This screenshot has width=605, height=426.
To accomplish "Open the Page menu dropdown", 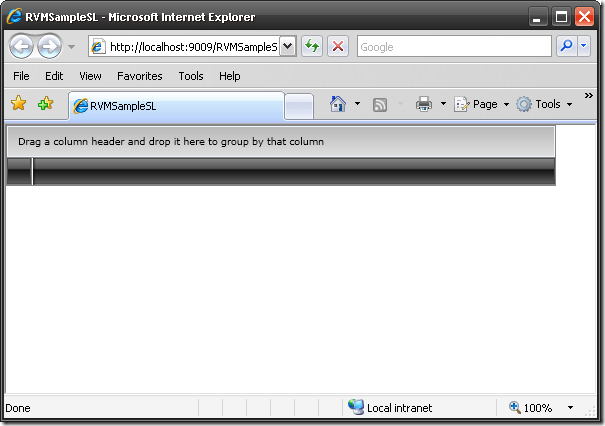I will click(482, 104).
